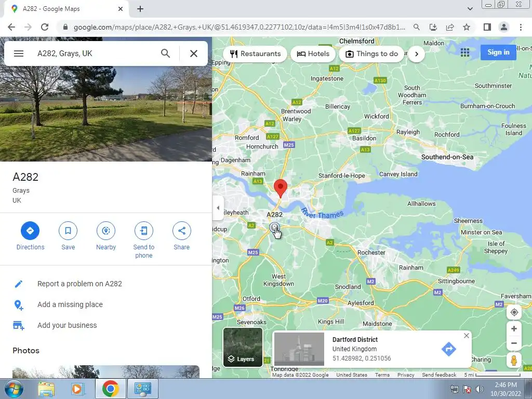Select the A282 - Google Maps tab
This screenshot has height=399, width=532.
66,9
